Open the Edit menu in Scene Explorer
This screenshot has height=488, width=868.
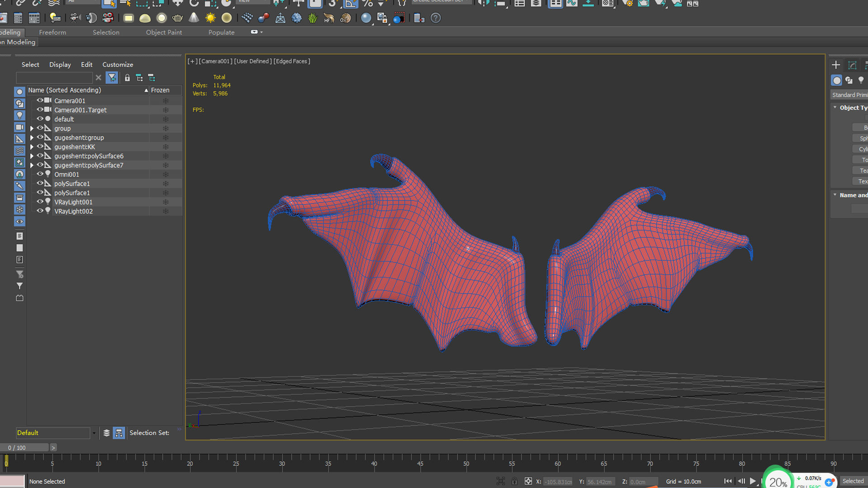(x=86, y=65)
